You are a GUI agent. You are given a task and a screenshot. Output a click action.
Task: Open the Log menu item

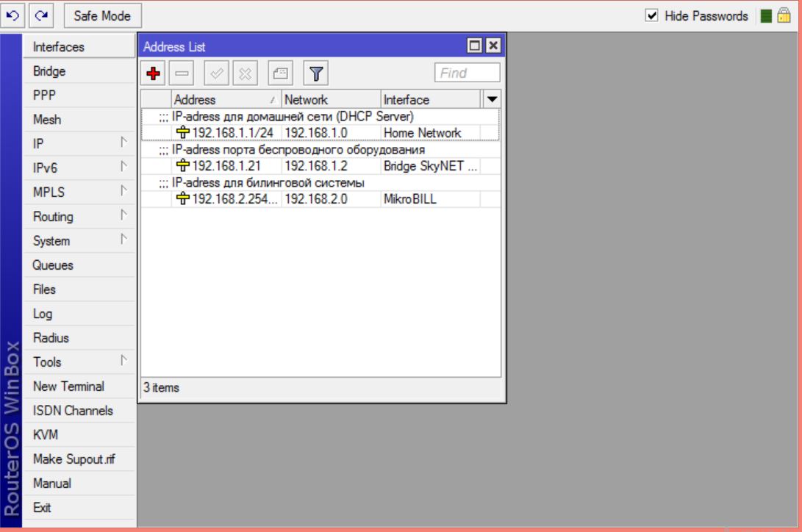[79, 314]
